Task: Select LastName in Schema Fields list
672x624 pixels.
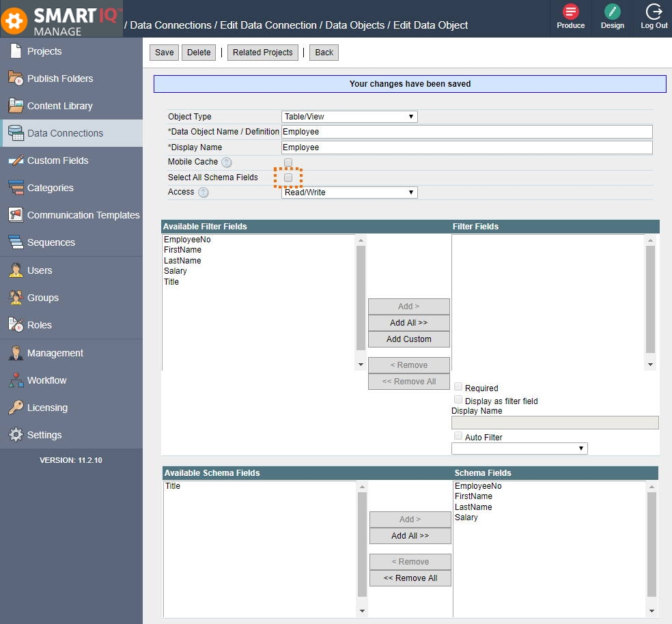Action: (x=473, y=507)
